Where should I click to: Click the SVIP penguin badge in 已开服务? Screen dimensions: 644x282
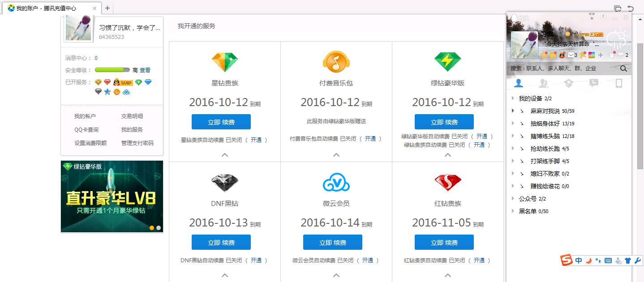point(123,82)
